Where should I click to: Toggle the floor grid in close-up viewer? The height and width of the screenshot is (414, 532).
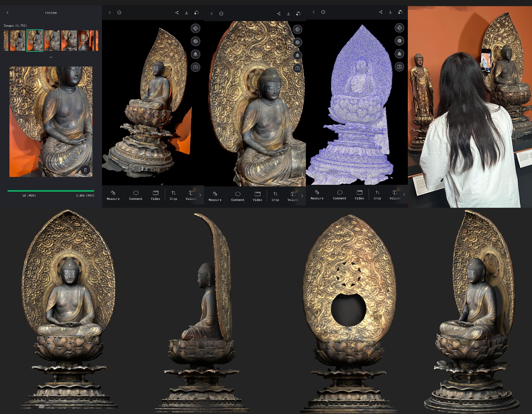pos(297,55)
